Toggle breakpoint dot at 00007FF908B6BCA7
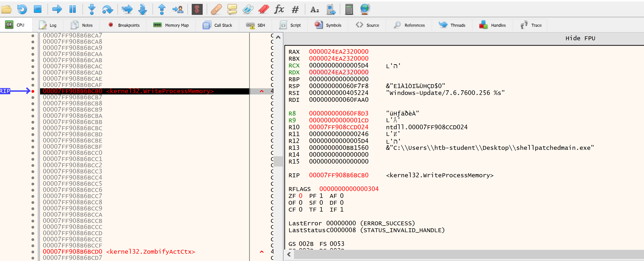 pos(33,35)
